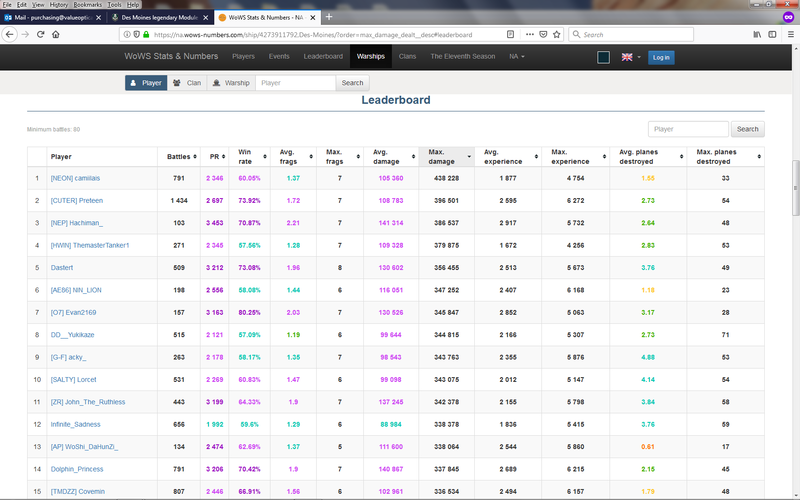Toggle reader view icon in address bar
The image size is (800, 500).
[510, 34]
